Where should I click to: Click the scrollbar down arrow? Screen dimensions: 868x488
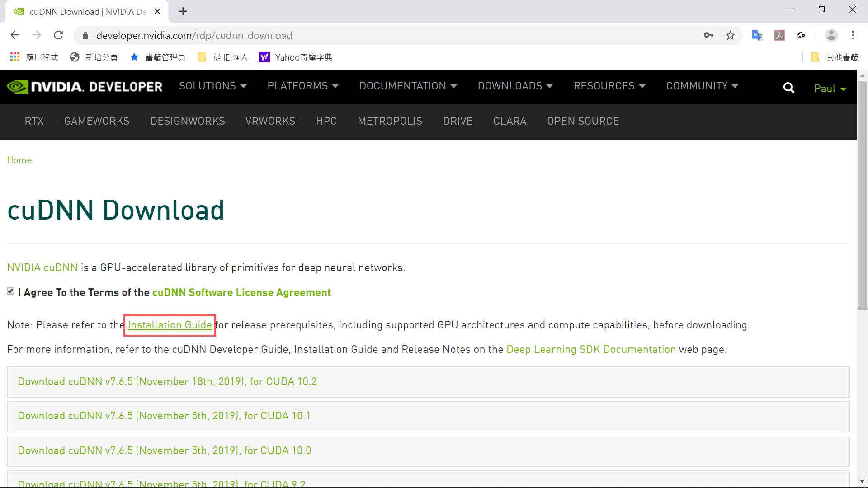(x=862, y=482)
